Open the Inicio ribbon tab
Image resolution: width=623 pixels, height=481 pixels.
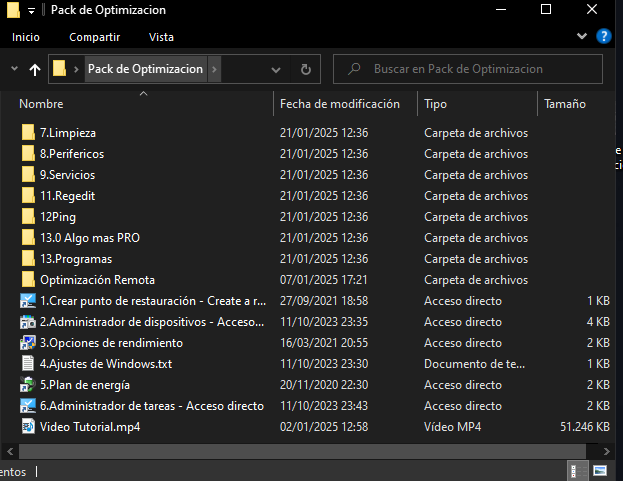(26, 37)
